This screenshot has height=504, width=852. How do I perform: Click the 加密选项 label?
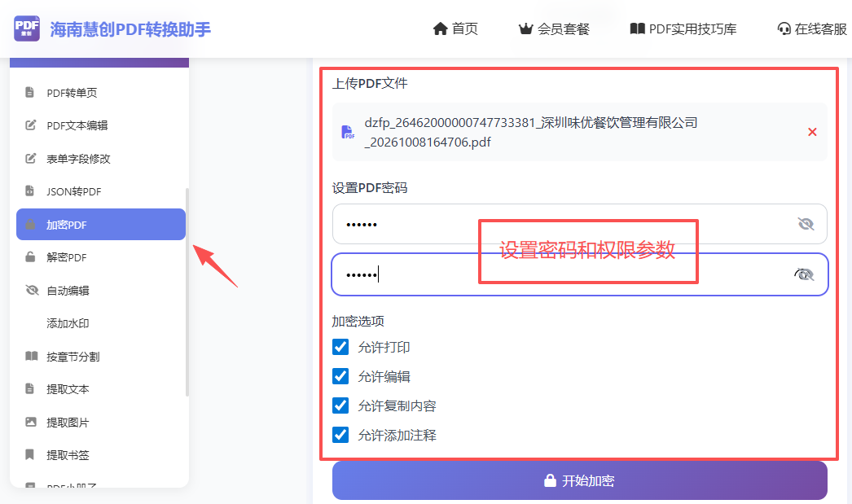click(358, 322)
